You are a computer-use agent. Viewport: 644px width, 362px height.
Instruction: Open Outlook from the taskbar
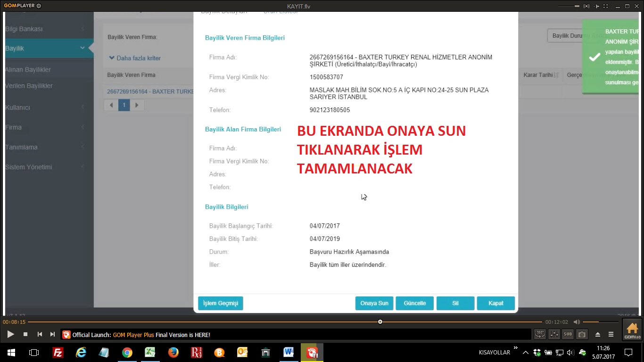242,352
